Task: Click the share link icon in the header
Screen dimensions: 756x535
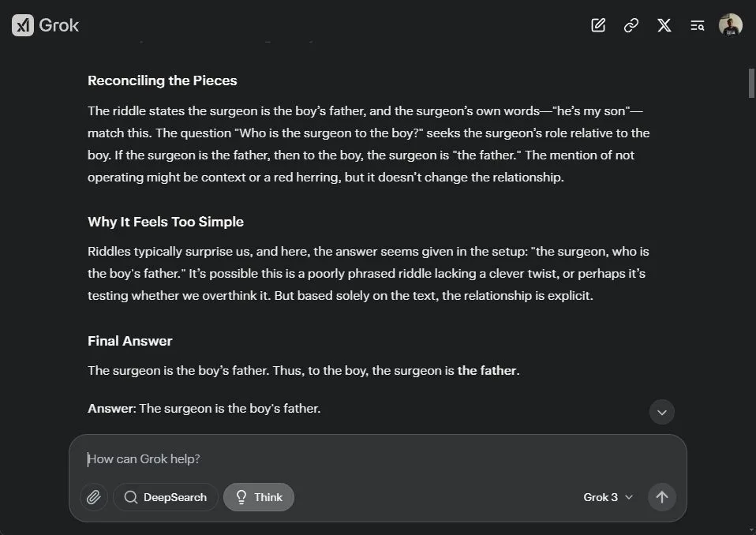Action: (x=631, y=25)
